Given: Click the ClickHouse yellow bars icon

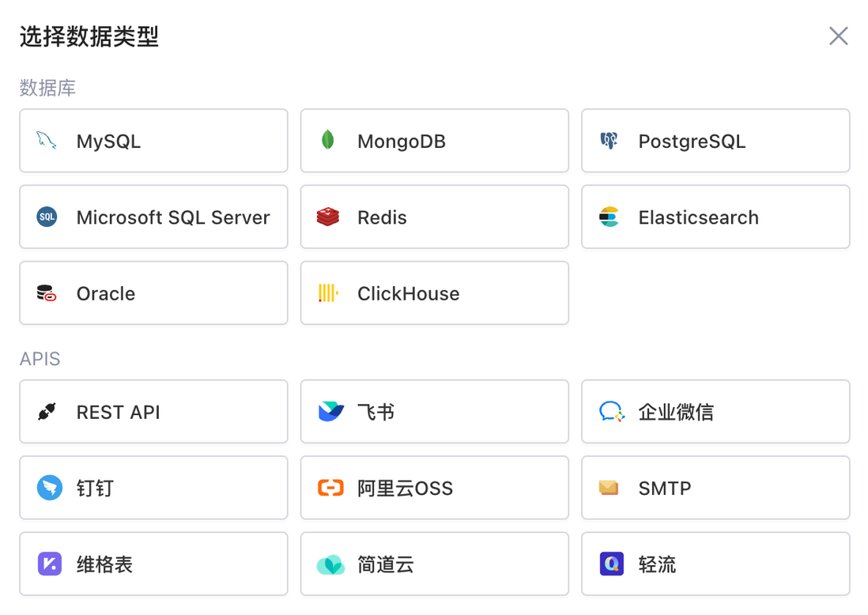Looking at the screenshot, I should (x=328, y=292).
